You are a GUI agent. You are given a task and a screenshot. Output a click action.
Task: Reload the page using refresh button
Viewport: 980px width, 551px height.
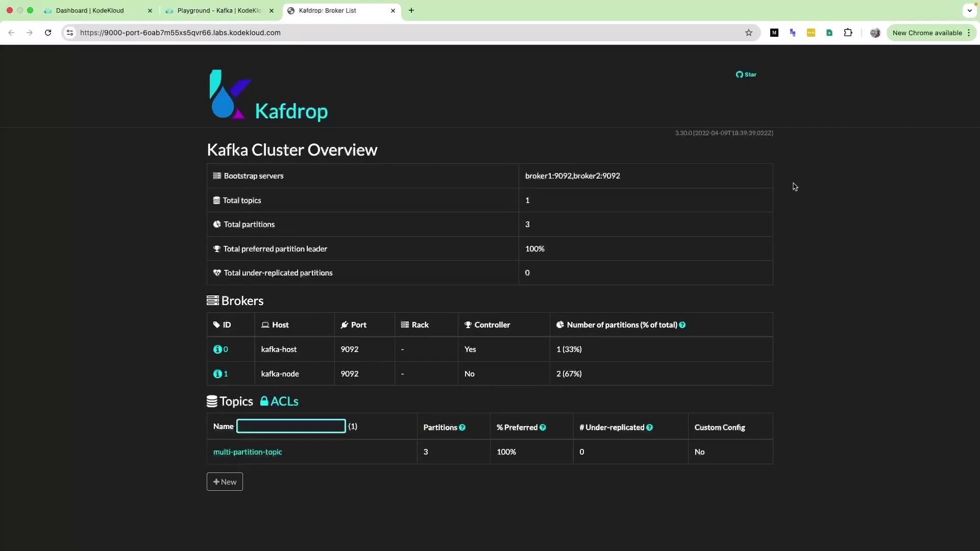click(x=48, y=33)
